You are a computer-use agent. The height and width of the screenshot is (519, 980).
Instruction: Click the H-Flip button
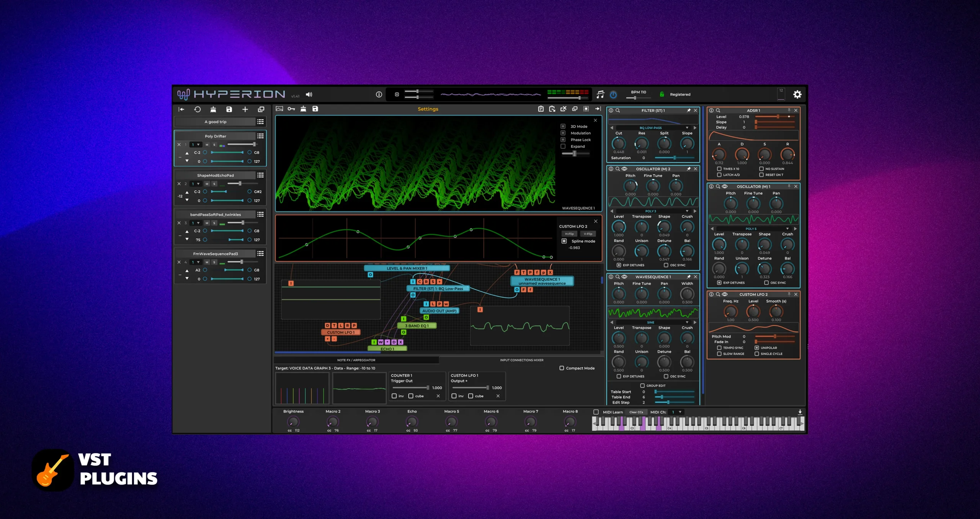569,234
